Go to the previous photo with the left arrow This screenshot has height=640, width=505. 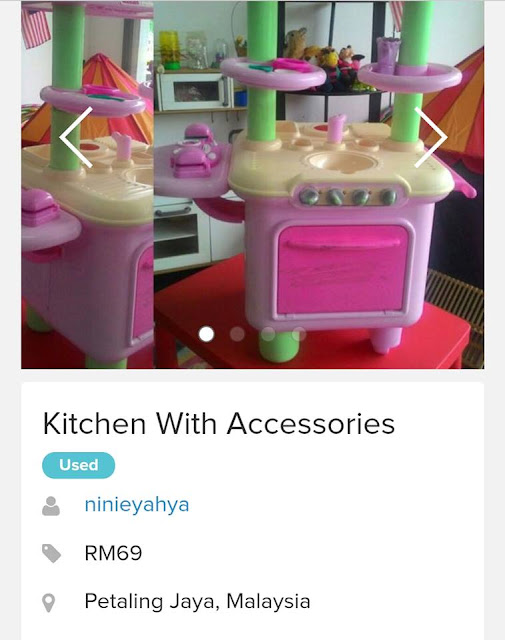[x=76, y=137]
